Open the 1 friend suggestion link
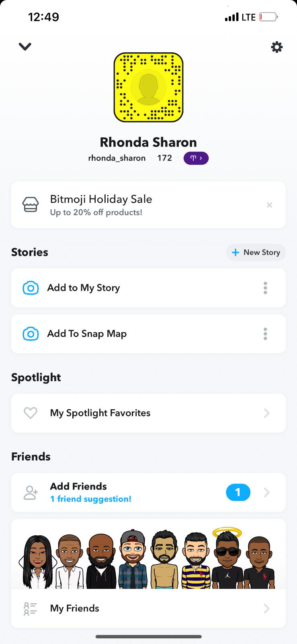The height and width of the screenshot is (644, 297). tap(90, 499)
